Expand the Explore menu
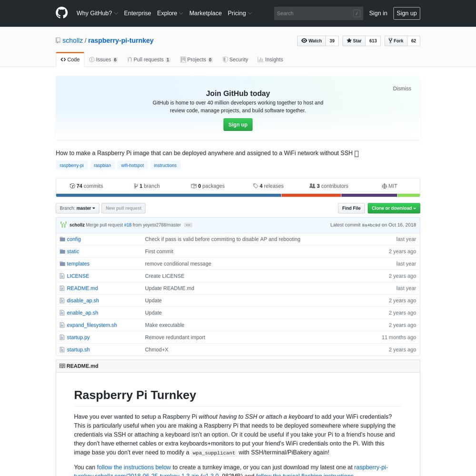 170,13
